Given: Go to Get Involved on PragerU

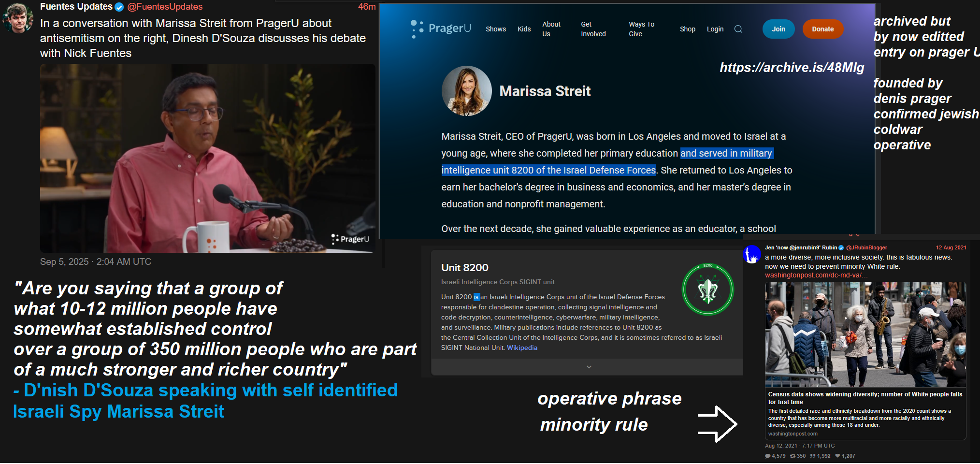Looking at the screenshot, I should (593, 29).
